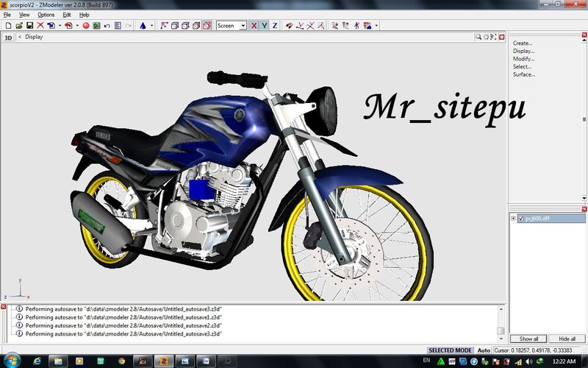The height and width of the screenshot is (368, 588).
Task: Toggle the Auto status bar button
Action: (484, 350)
